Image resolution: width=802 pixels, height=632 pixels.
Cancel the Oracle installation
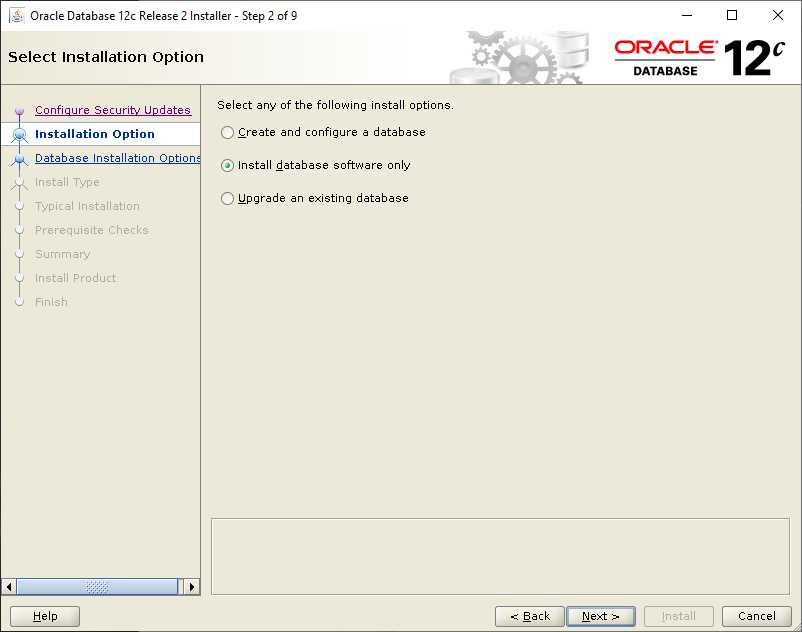point(757,616)
